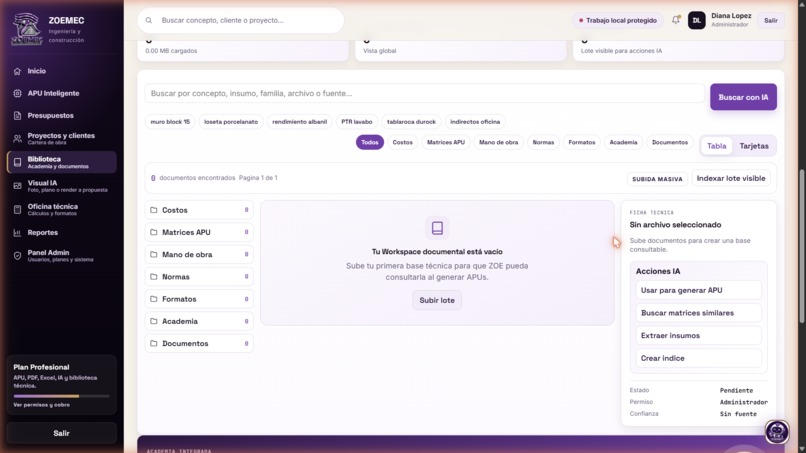Click the Subir lote button
Screen dimensions: 806x453
tap(437, 300)
